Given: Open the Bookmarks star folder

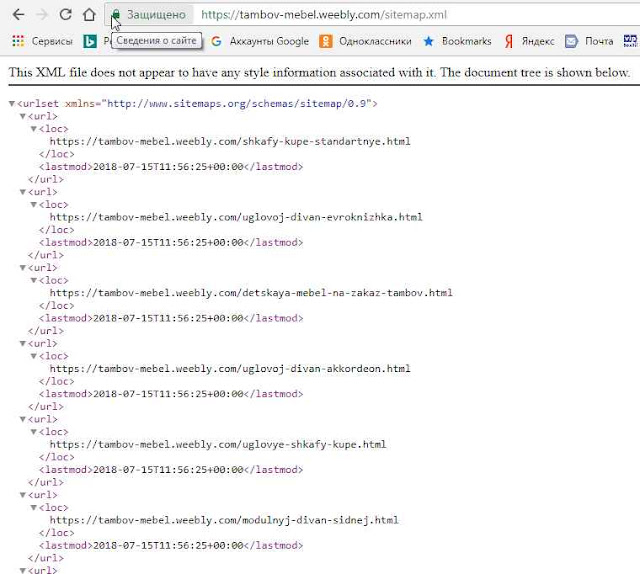Looking at the screenshot, I should 457,41.
